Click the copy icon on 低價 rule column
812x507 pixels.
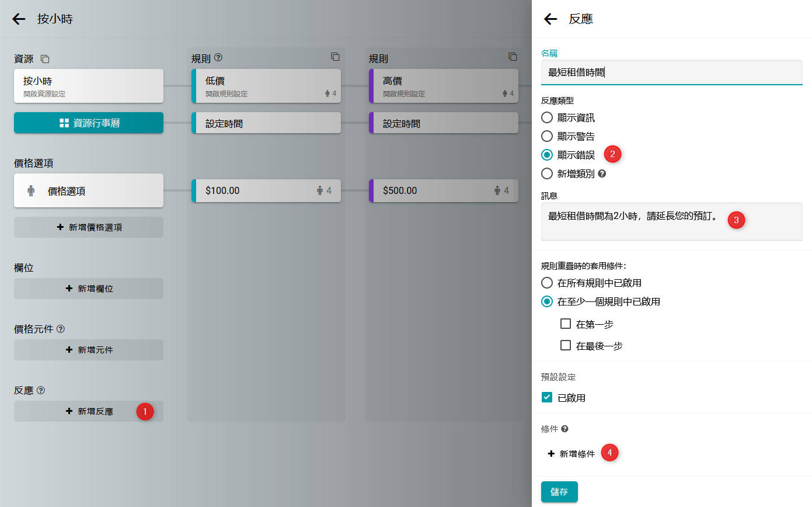click(335, 57)
